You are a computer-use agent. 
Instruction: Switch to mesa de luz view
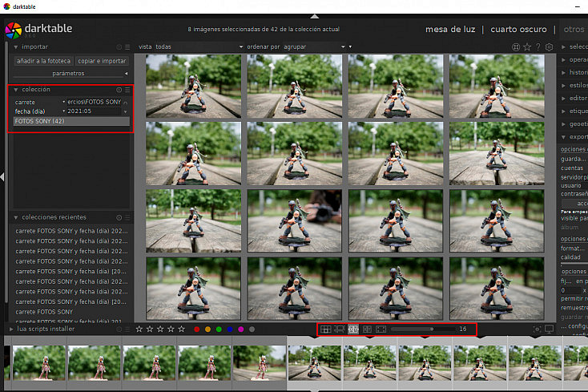450,29
